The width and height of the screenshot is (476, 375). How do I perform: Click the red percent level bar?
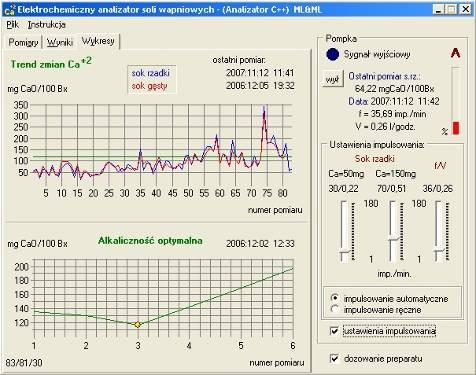point(456,128)
